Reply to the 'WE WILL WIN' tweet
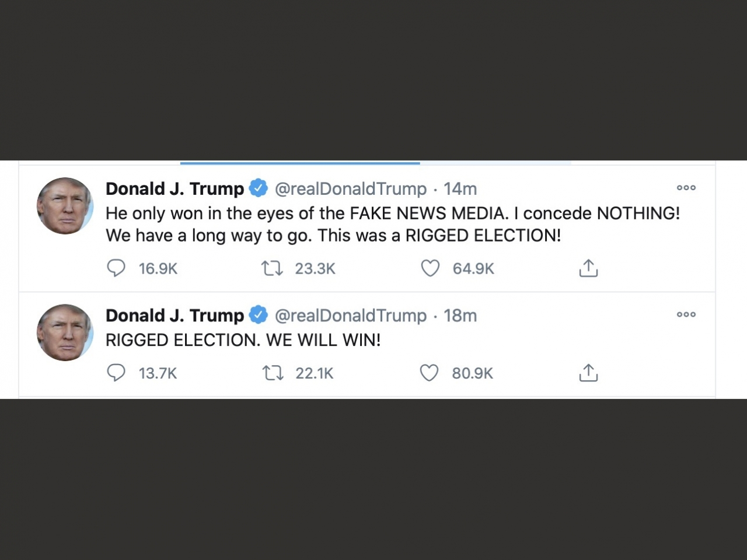This screenshot has width=747, height=560. pyautogui.click(x=116, y=373)
